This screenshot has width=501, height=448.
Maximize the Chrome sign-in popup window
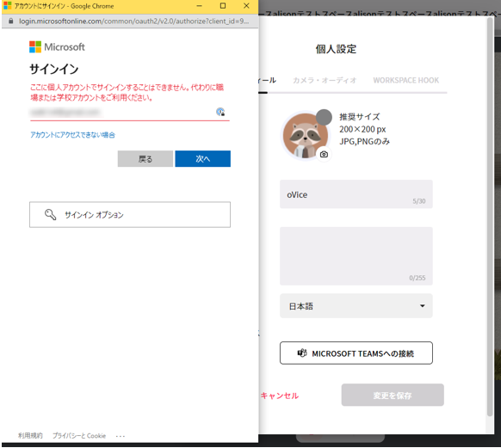click(223, 6)
